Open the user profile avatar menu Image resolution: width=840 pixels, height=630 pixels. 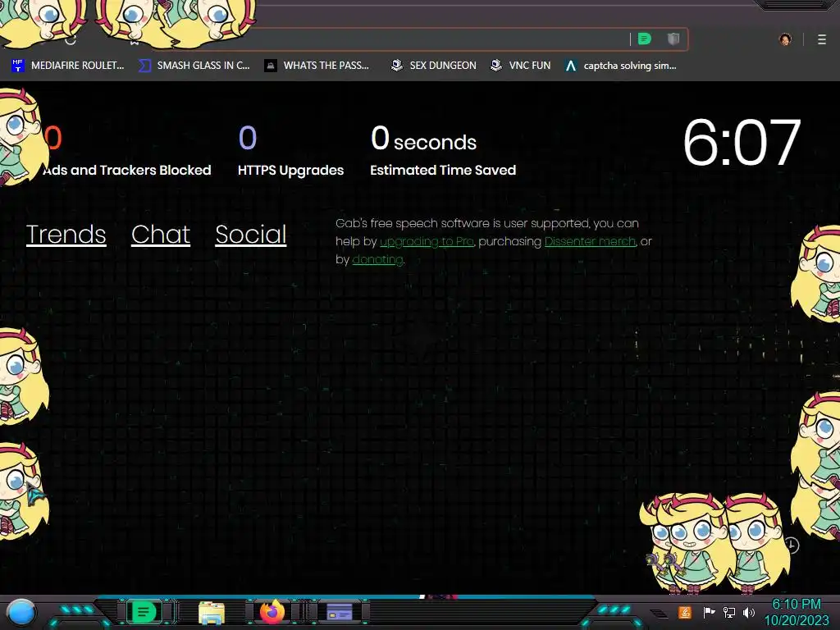point(785,39)
